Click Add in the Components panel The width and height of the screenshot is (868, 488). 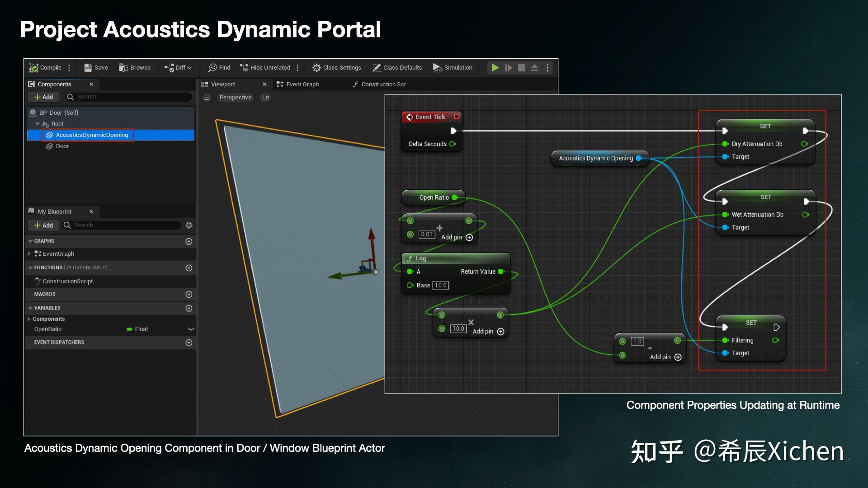pos(43,96)
